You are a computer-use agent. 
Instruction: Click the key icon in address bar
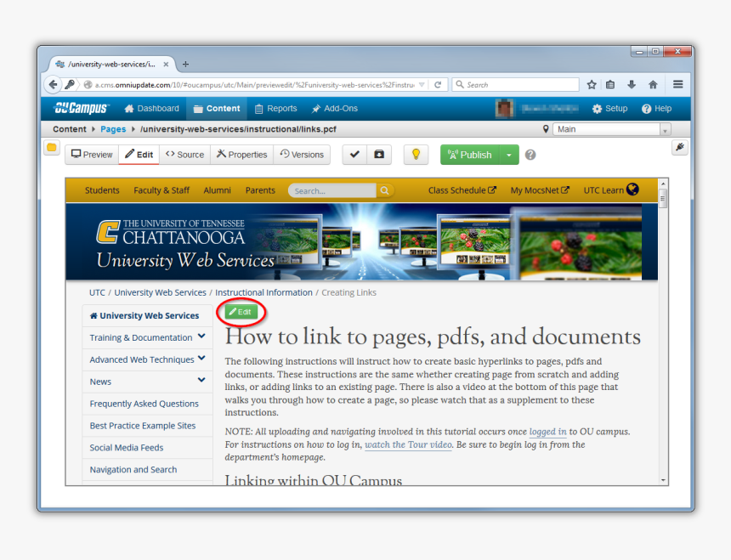[x=70, y=85]
